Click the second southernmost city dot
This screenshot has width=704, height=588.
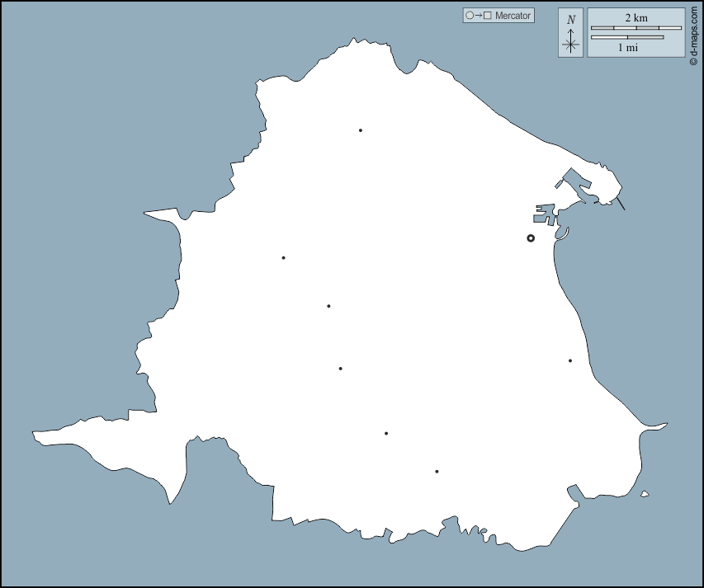(x=385, y=433)
